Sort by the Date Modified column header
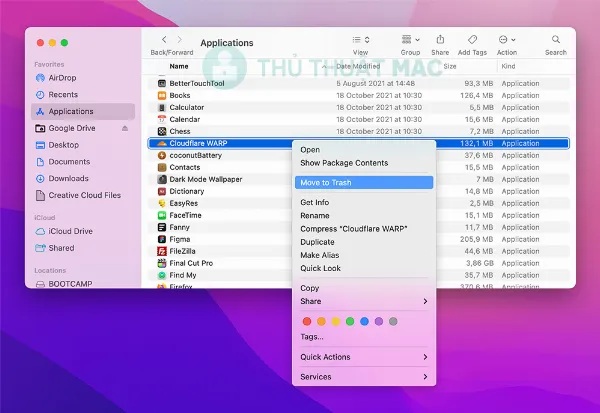Image resolution: width=600 pixels, height=413 pixels. [358, 66]
